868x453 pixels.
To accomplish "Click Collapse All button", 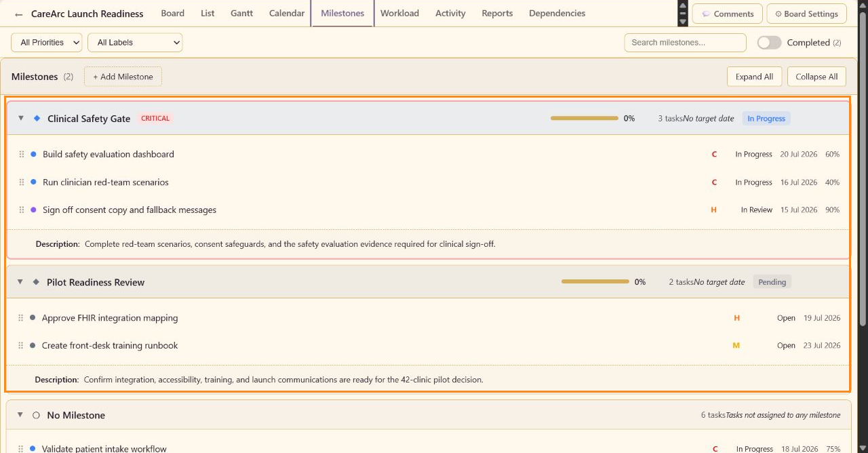I will (x=816, y=77).
